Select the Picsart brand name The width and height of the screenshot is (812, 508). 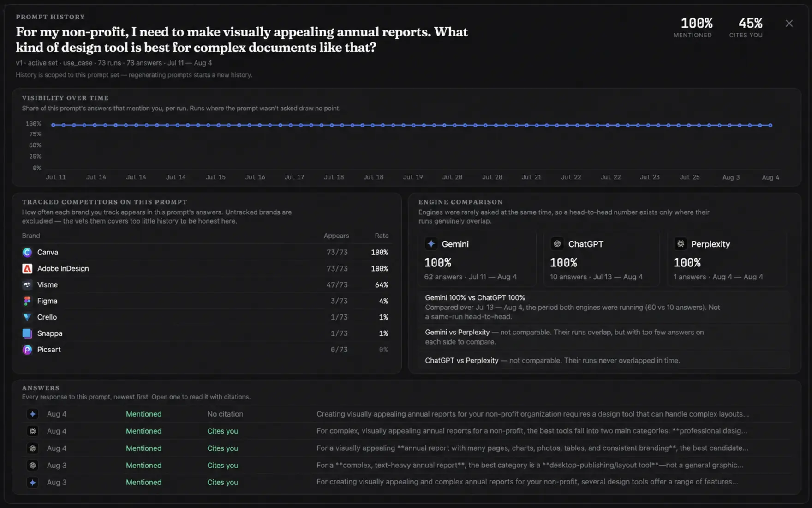click(x=49, y=350)
